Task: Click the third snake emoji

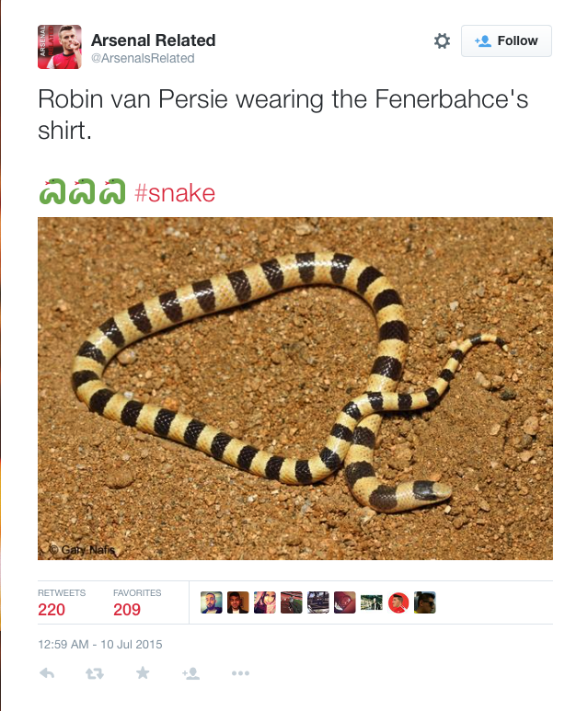Action: tap(112, 192)
